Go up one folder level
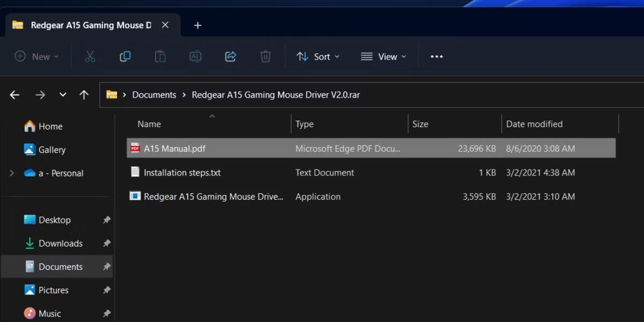 click(84, 95)
